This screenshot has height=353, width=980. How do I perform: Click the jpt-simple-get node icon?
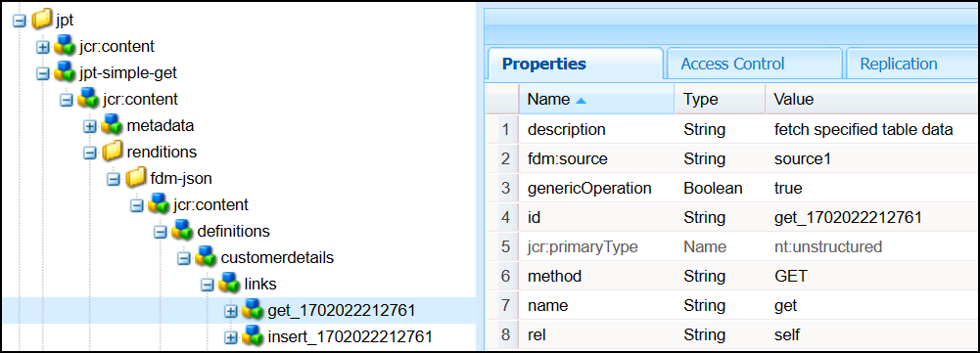(x=65, y=72)
